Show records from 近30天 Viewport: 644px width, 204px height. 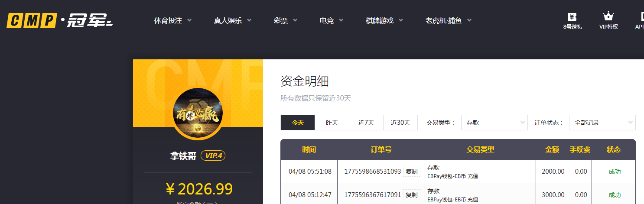(400, 123)
